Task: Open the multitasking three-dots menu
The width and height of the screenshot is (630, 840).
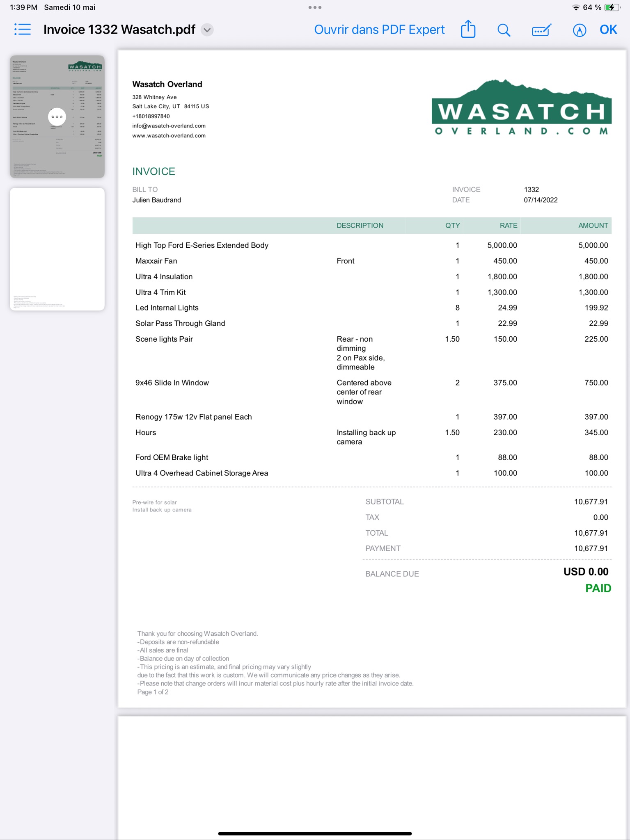Action: point(315,7)
